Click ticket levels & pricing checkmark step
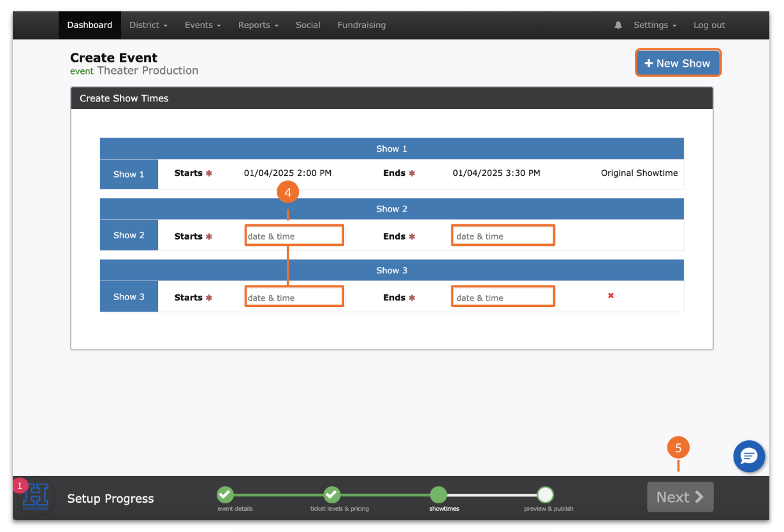This screenshot has width=784, height=532. click(331, 495)
